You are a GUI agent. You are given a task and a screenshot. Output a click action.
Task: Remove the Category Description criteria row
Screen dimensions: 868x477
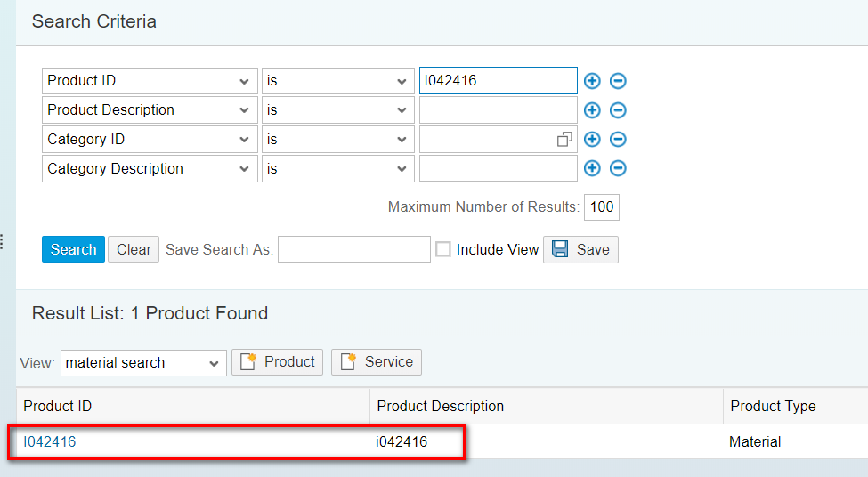618,168
